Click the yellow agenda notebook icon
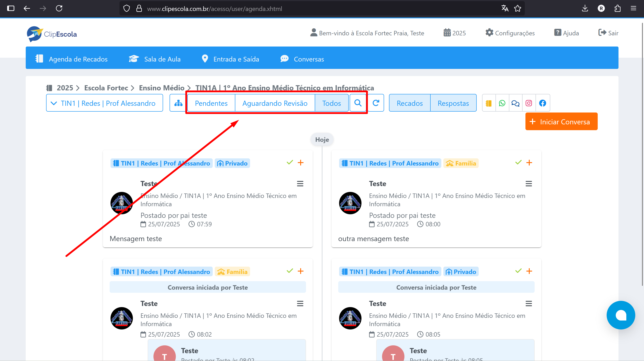This screenshot has width=644, height=361. (489, 103)
